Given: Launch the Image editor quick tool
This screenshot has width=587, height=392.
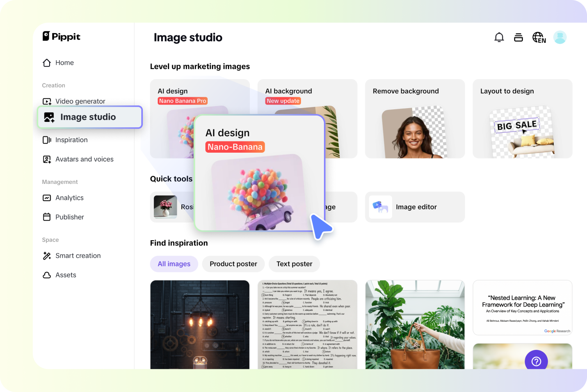Looking at the screenshot, I should click(x=415, y=207).
